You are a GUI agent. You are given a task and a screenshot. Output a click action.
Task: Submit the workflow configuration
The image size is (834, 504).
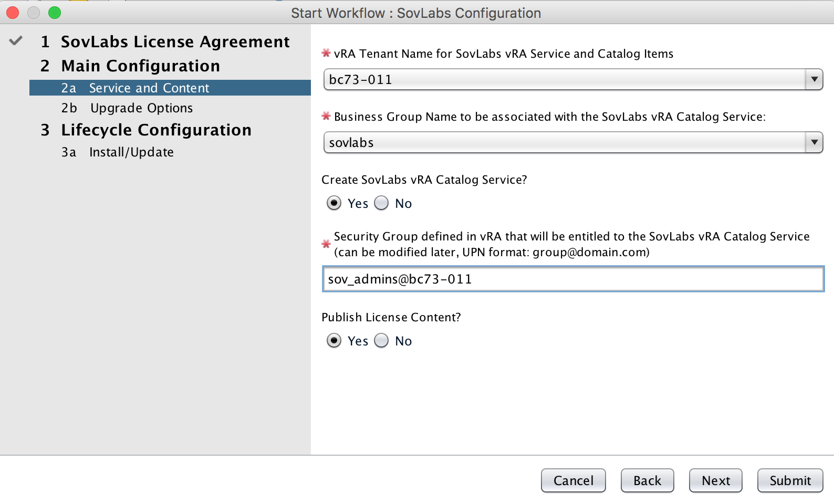790,480
